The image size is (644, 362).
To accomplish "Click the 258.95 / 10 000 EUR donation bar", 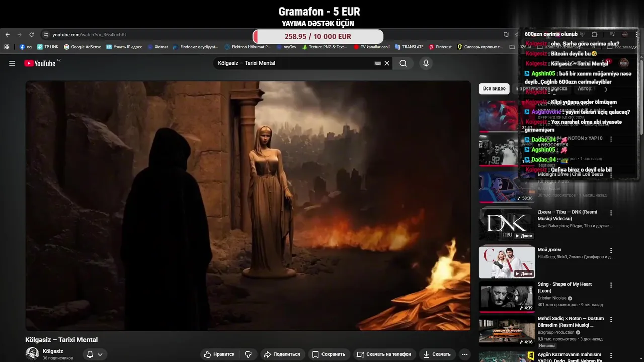I will pyautogui.click(x=318, y=36).
